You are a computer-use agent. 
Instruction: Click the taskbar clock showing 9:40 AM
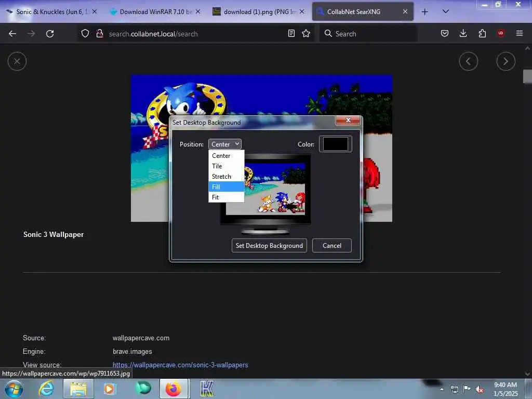(506, 389)
